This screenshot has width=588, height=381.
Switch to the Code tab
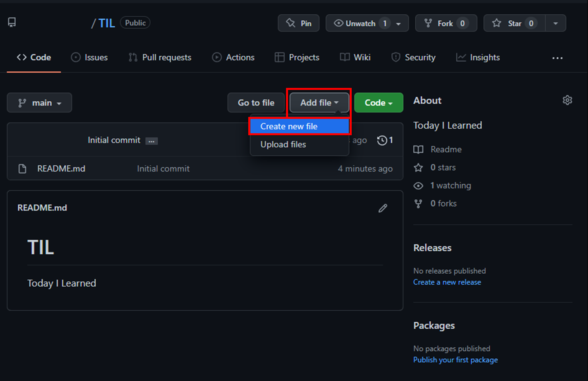(34, 57)
